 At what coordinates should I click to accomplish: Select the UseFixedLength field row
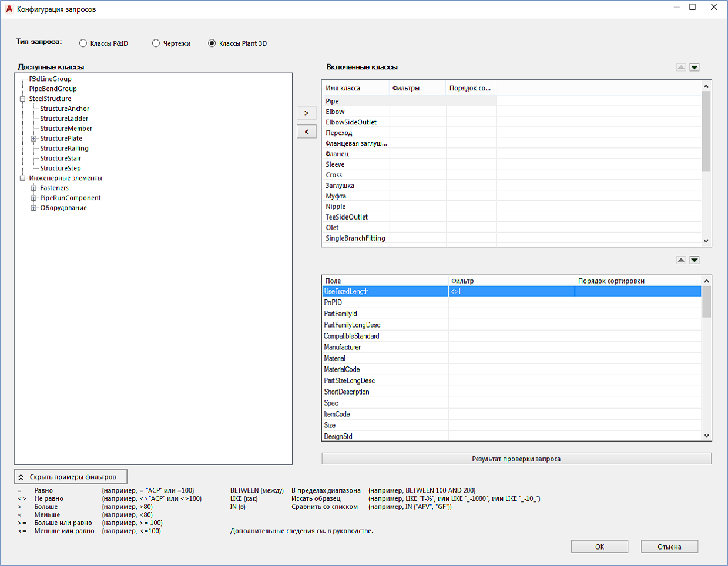click(x=511, y=291)
